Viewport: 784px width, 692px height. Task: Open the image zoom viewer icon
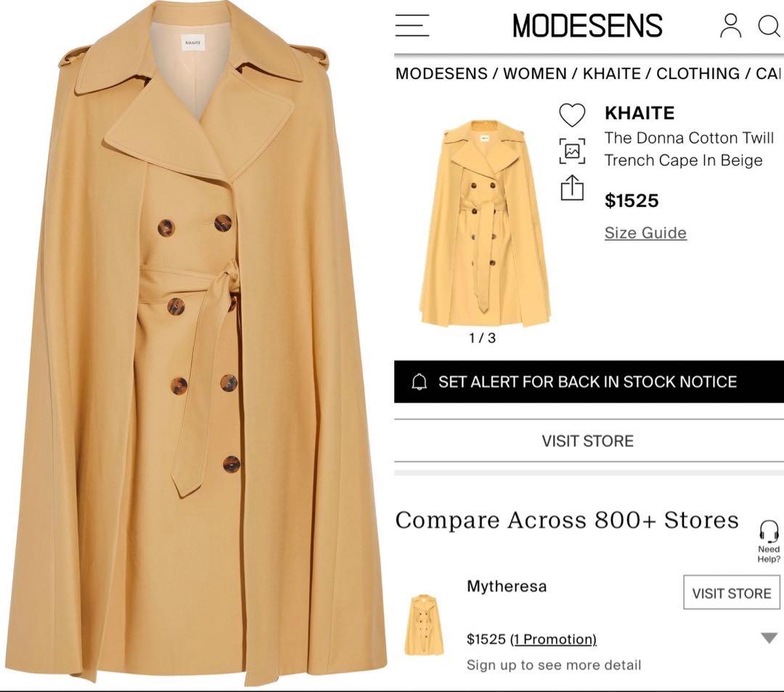573,150
